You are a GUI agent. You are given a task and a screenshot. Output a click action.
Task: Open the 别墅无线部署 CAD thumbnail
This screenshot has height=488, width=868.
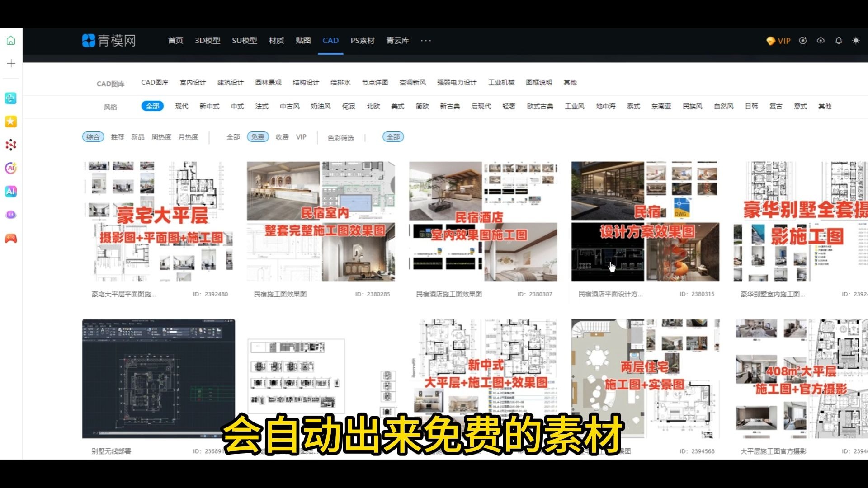[x=159, y=379]
